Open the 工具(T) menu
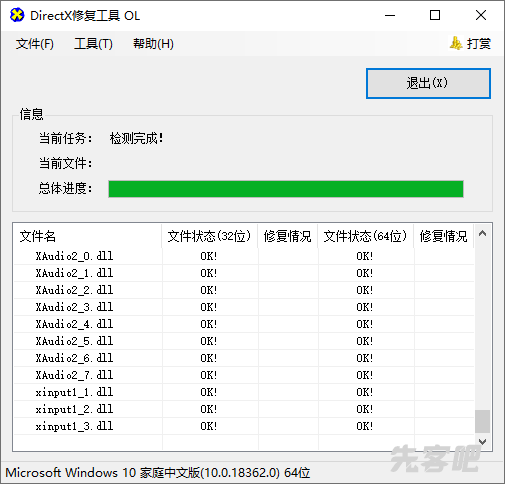This screenshot has width=505, height=484. pos(93,44)
